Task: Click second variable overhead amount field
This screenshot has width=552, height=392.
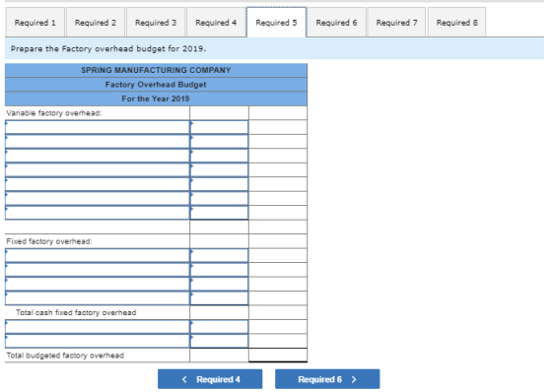Action: click(x=219, y=142)
